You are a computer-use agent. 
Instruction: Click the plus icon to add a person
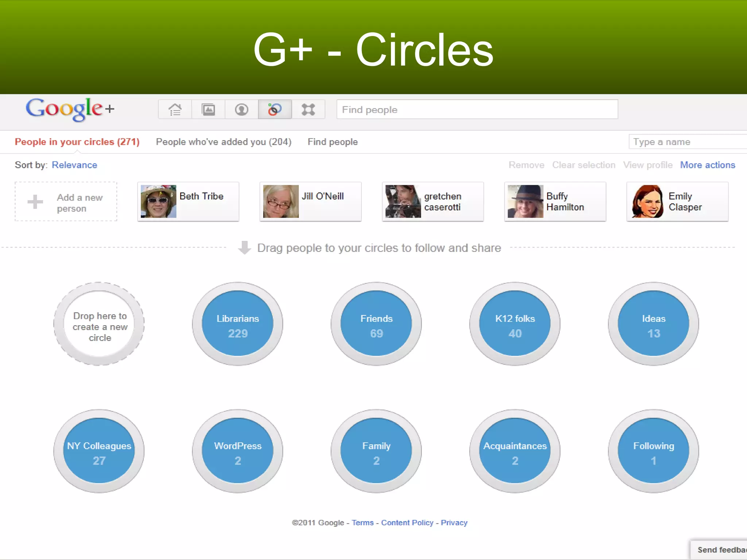pyautogui.click(x=35, y=202)
